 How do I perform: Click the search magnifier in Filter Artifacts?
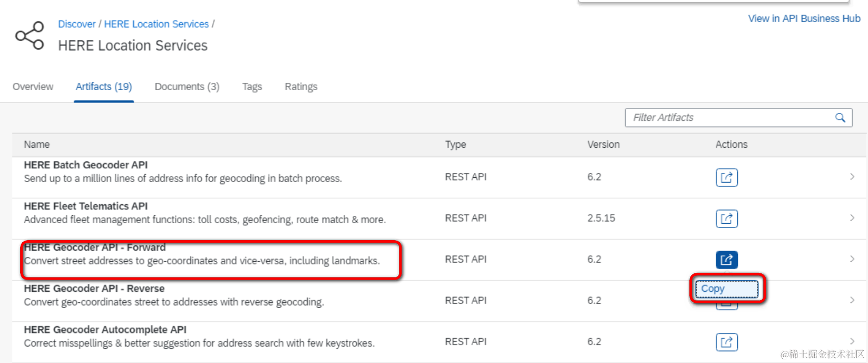point(840,118)
